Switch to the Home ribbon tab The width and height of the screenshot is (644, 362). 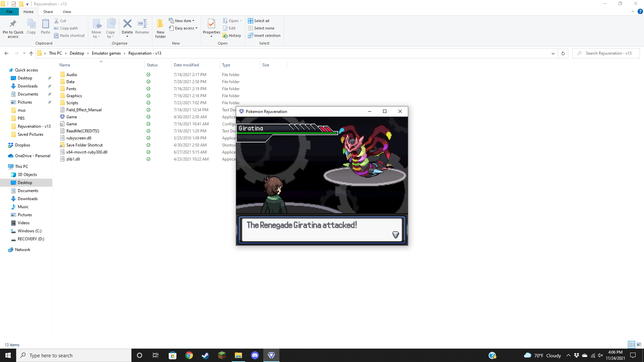29,12
